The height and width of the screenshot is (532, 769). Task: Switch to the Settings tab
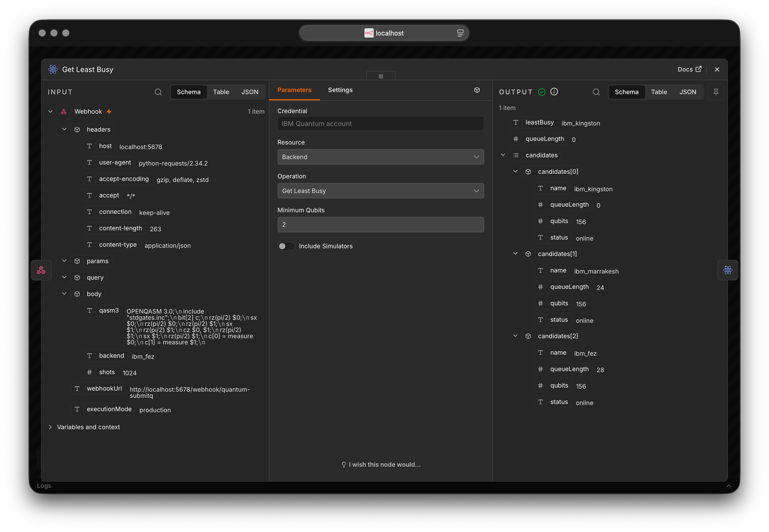(x=340, y=90)
